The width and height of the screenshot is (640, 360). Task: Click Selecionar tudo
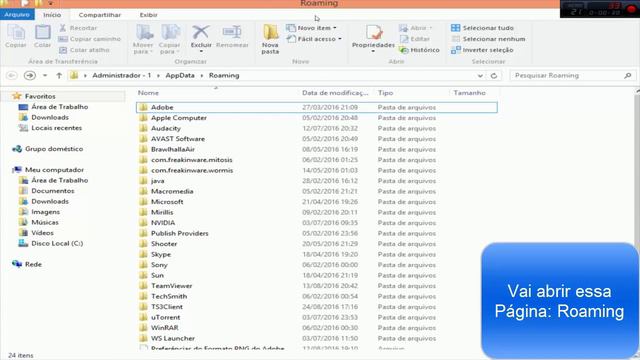click(482, 28)
